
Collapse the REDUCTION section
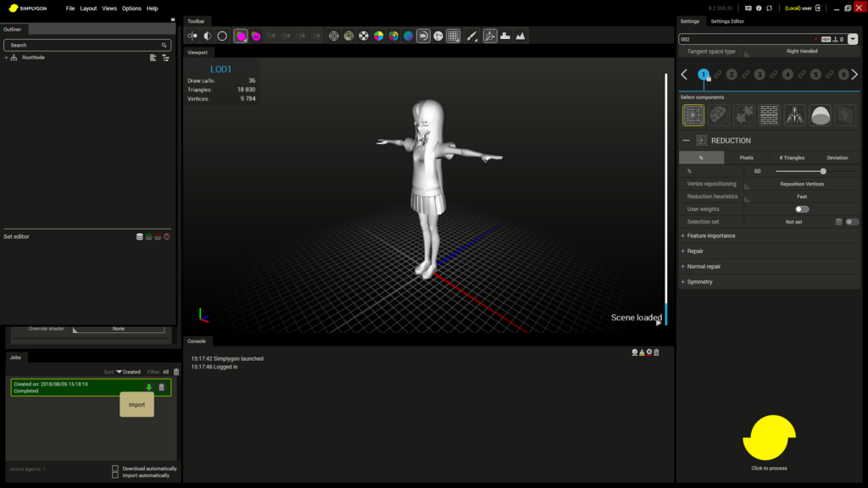tap(687, 141)
